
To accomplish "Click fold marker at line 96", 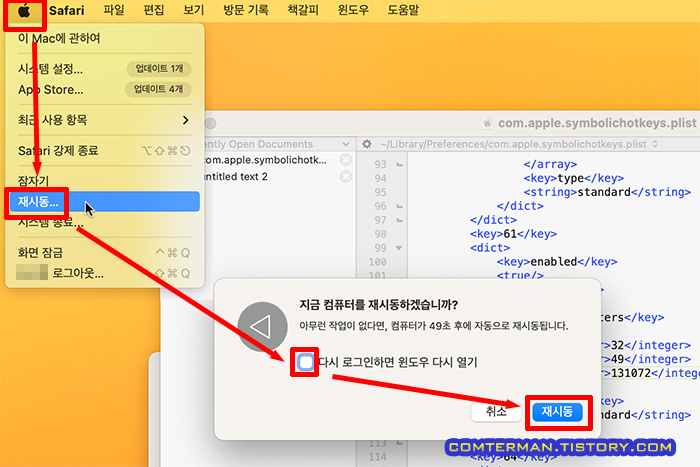I will coord(400,206).
